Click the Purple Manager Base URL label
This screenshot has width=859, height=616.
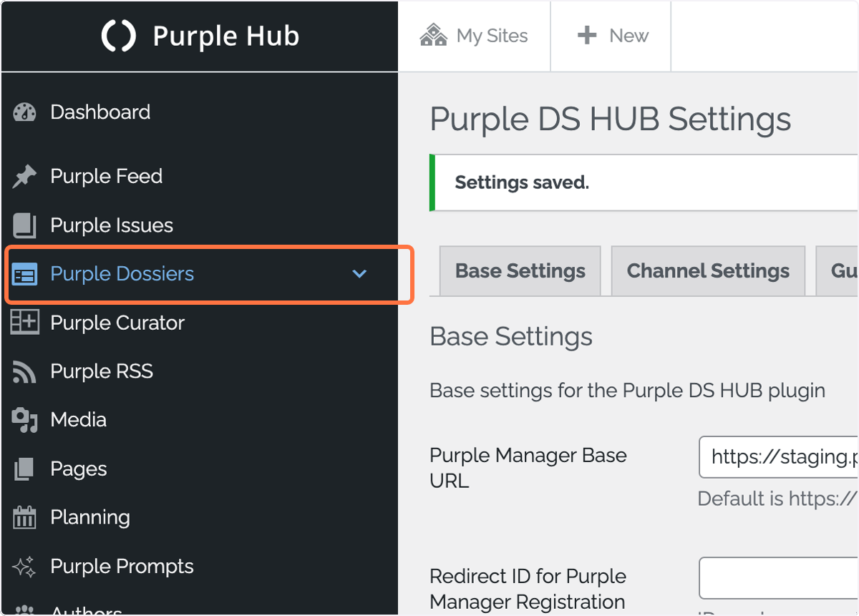528,468
